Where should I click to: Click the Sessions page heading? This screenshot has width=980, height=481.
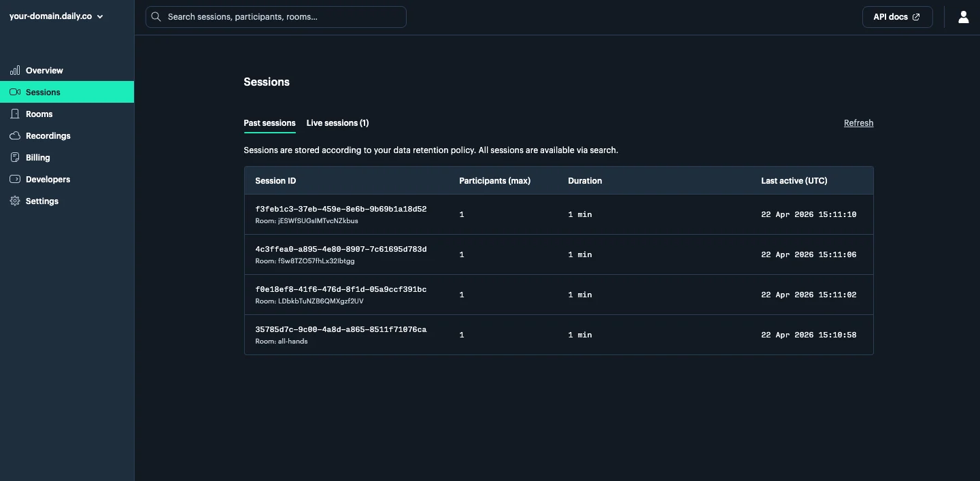click(267, 82)
